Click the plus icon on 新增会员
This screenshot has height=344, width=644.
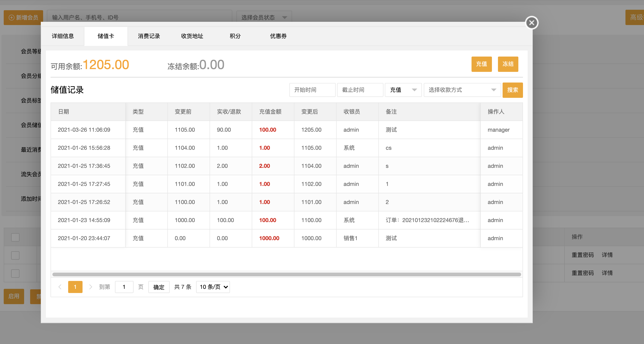coord(12,17)
